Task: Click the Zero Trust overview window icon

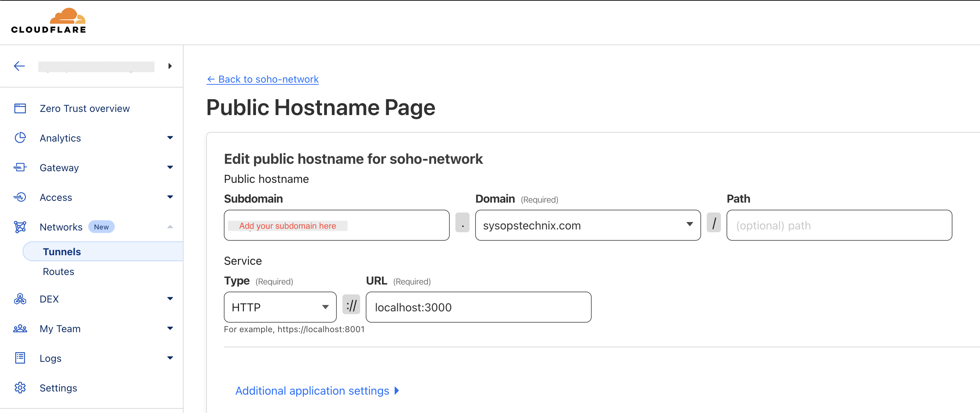Action: 20,108
